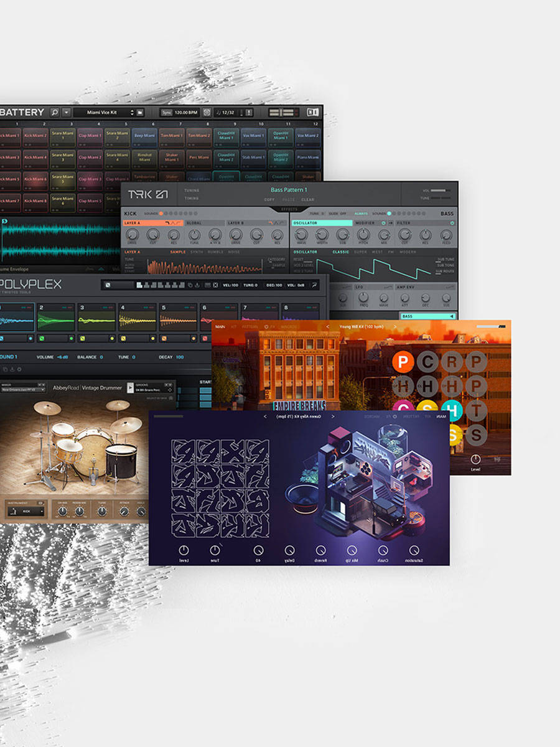Open sample search with Battery's magnifier icon
This screenshot has height=747, width=560.
[54, 112]
